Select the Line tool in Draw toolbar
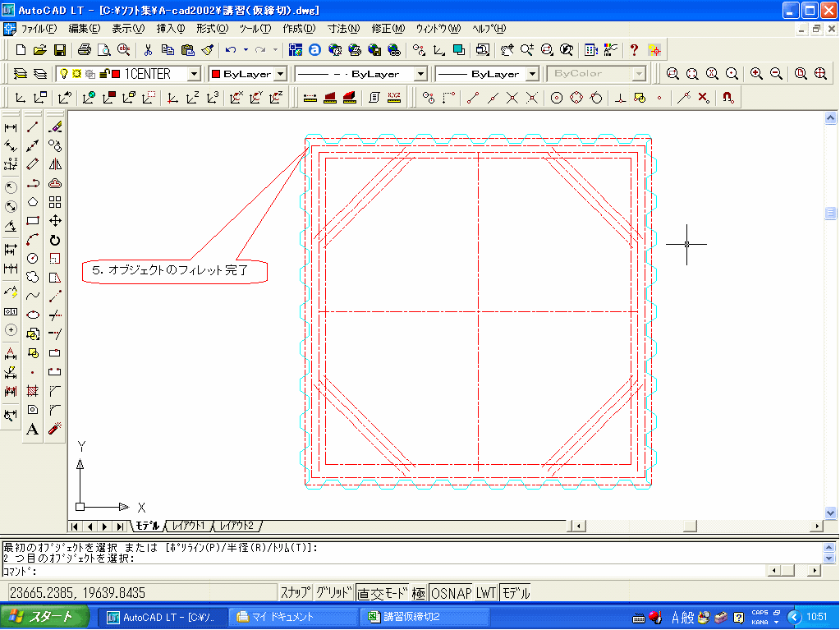 point(33,127)
